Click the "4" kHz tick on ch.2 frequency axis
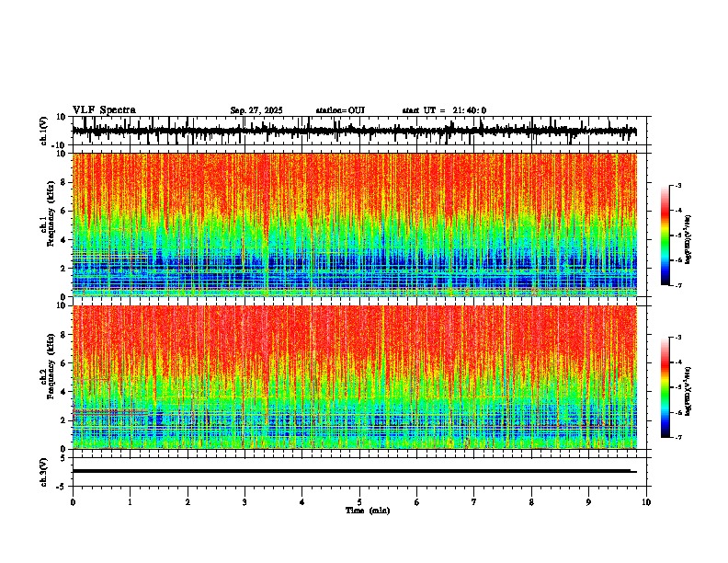Image resolution: width=728 pixels, height=563 pixels. [x=64, y=392]
